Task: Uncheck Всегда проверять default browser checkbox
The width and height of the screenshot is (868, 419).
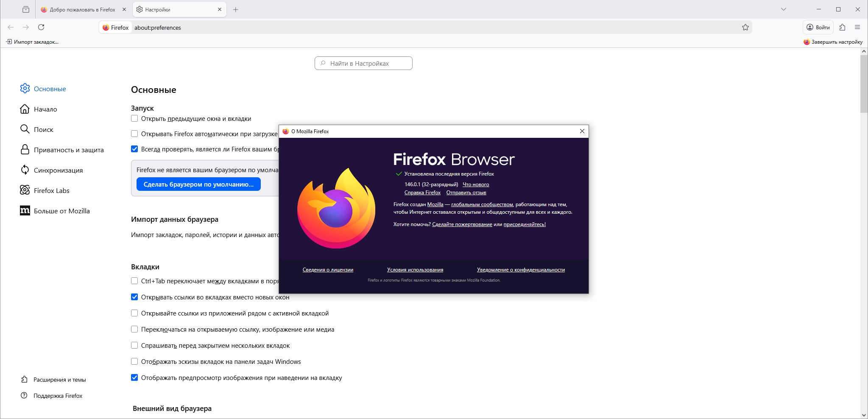Action: click(x=134, y=149)
